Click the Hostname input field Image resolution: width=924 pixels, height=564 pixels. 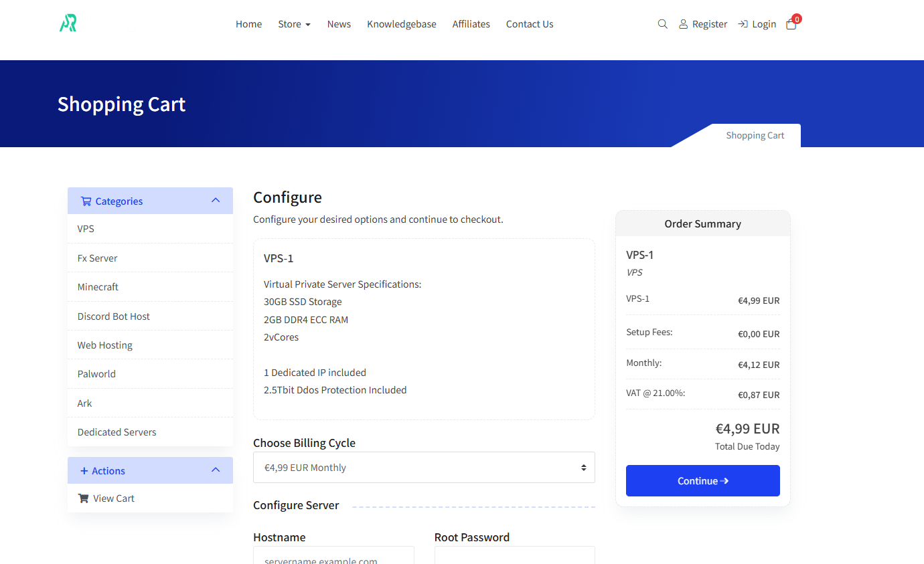pos(333,556)
